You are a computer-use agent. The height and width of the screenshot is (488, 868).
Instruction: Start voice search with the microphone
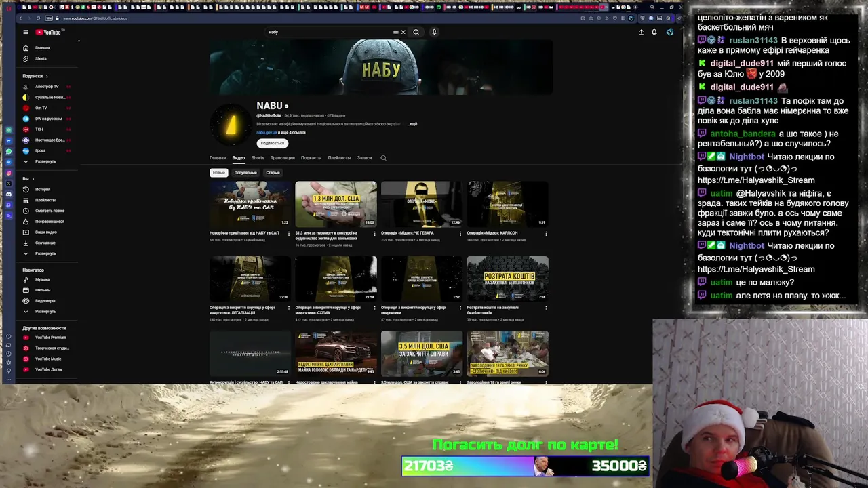tap(434, 32)
